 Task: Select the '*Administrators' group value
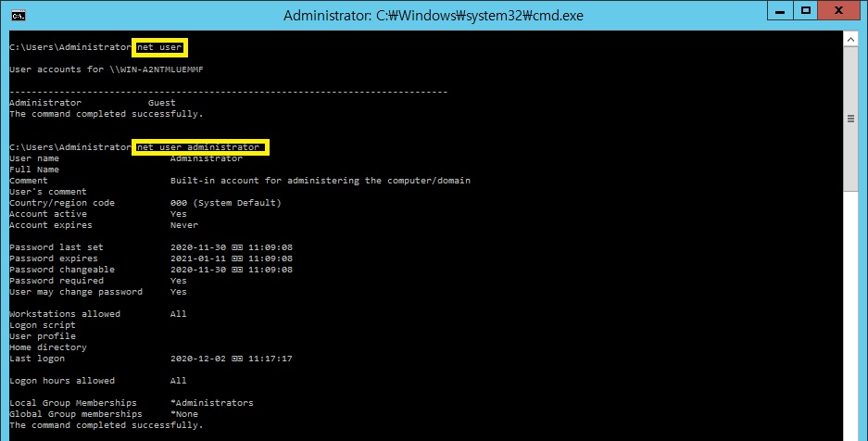pos(212,403)
